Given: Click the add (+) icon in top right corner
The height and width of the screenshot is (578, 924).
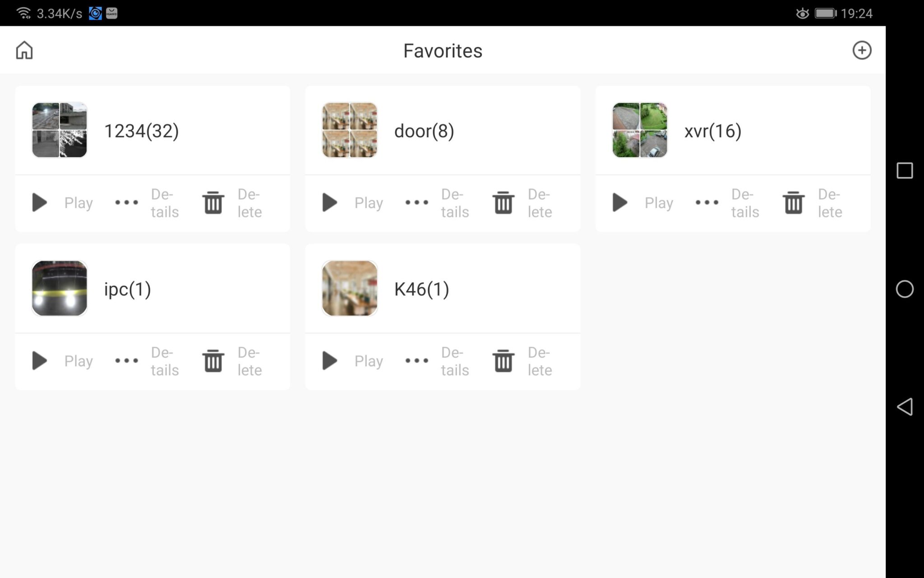Looking at the screenshot, I should 862,50.
